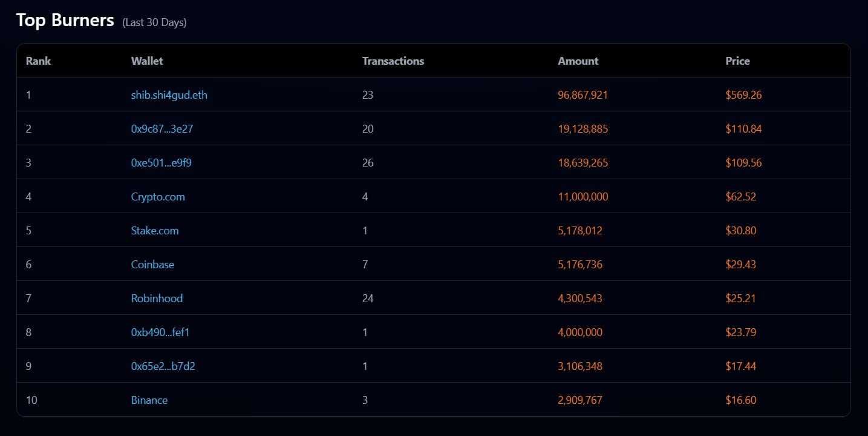
Task: Click the Price column header
Action: (737, 61)
